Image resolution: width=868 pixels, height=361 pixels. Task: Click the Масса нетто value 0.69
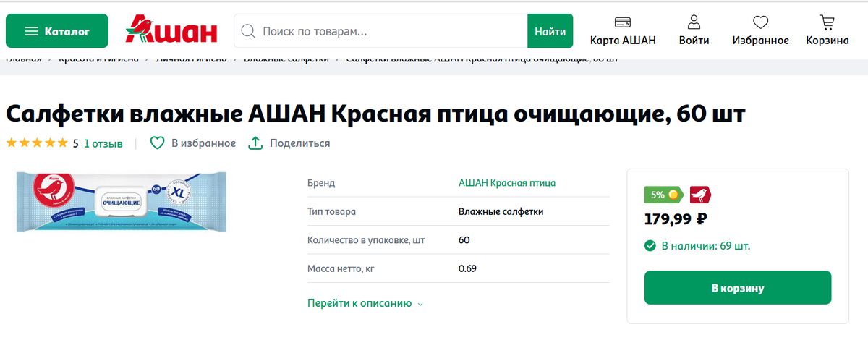pyautogui.click(x=467, y=268)
